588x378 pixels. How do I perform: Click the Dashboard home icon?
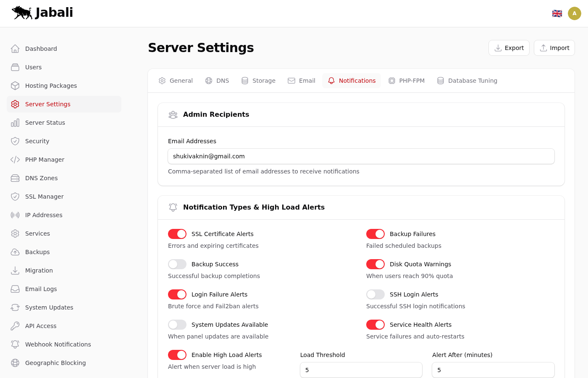pyautogui.click(x=15, y=49)
